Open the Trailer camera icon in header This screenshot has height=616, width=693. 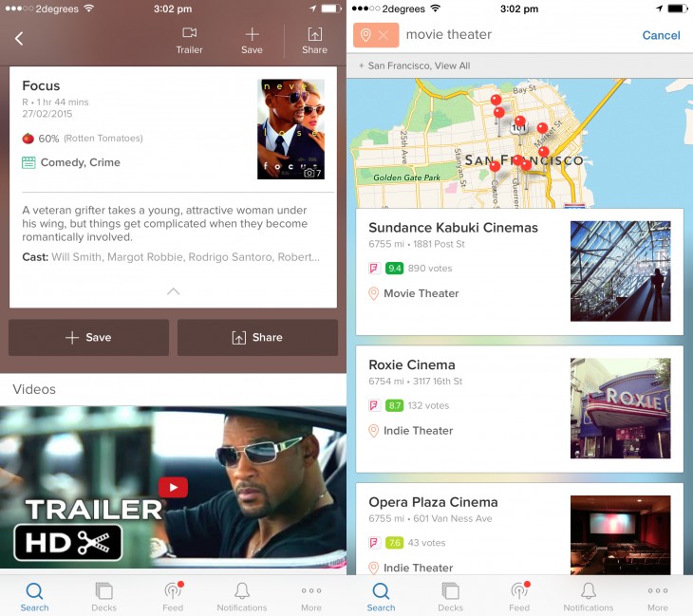(189, 40)
